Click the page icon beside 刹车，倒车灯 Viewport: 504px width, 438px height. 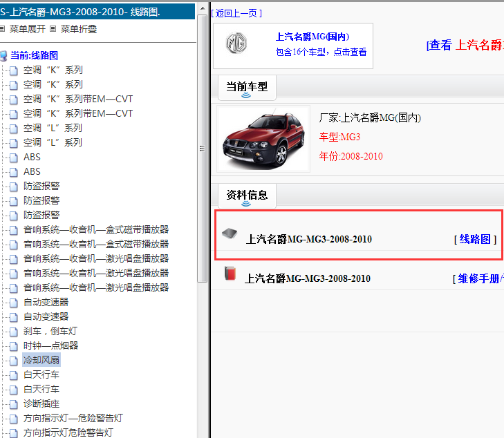tap(14, 332)
